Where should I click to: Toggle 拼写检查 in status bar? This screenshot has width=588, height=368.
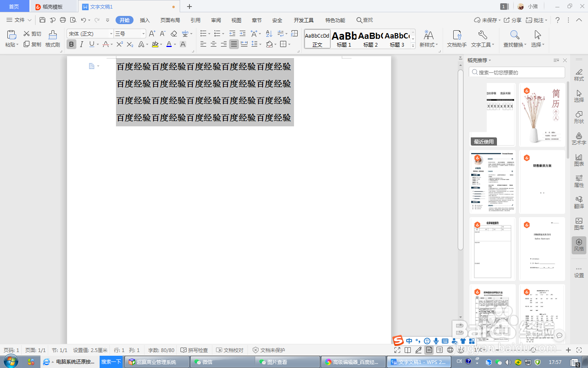tap(194, 350)
